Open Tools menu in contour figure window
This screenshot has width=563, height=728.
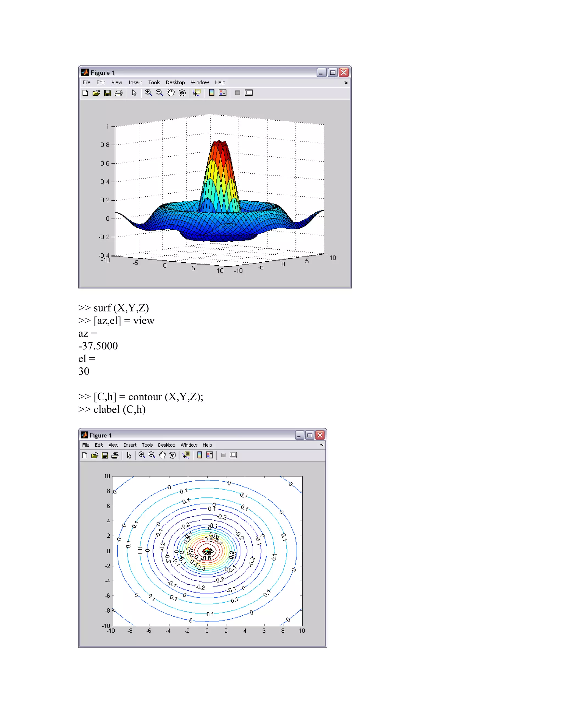(147, 445)
